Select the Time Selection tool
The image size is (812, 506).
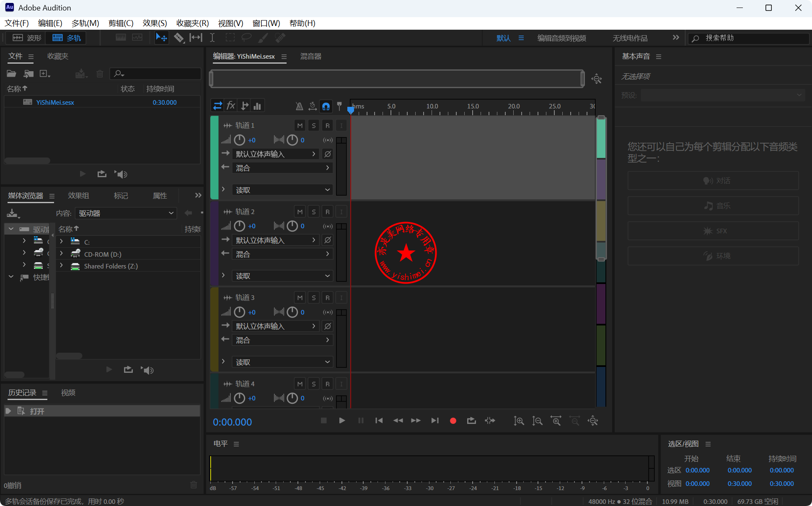tap(212, 38)
